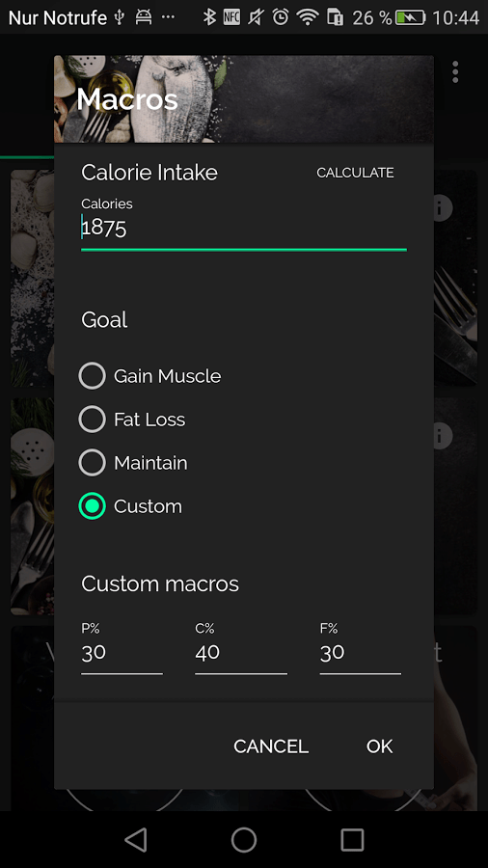Tap the battery indicator icon

(411, 17)
